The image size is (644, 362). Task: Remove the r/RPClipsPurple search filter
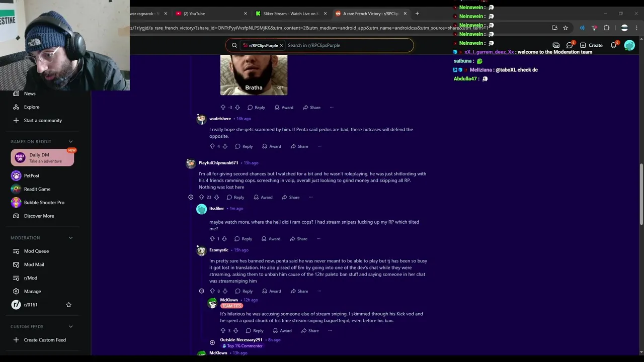coord(281,45)
